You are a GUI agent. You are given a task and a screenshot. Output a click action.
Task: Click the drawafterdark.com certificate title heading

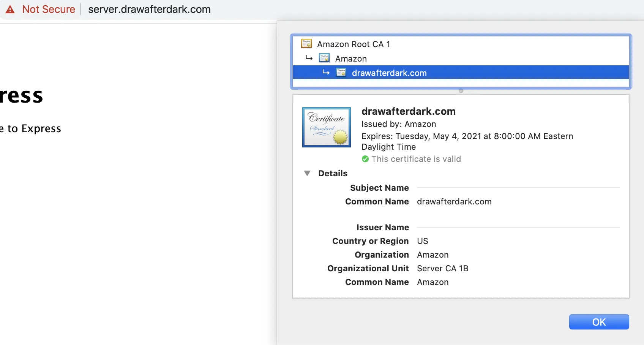tap(409, 111)
